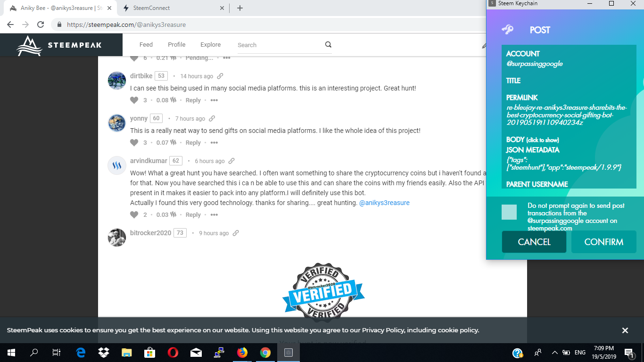Screen dimensions: 644x362
Task: Reply to arvindkumar's comment
Action: click(x=193, y=215)
